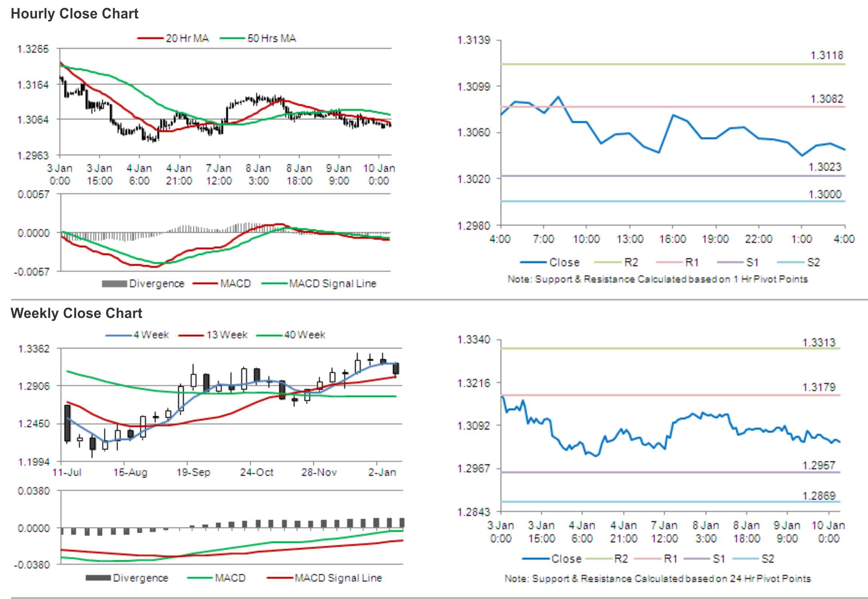Select the R2 value label 1.3118
This screenshot has width=868, height=599.
pyautogui.click(x=827, y=56)
